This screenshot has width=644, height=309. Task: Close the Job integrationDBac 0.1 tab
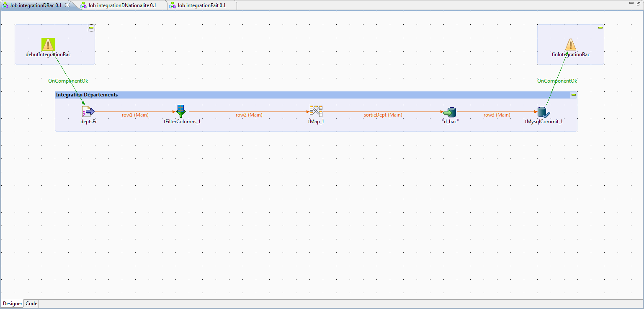tap(67, 5)
